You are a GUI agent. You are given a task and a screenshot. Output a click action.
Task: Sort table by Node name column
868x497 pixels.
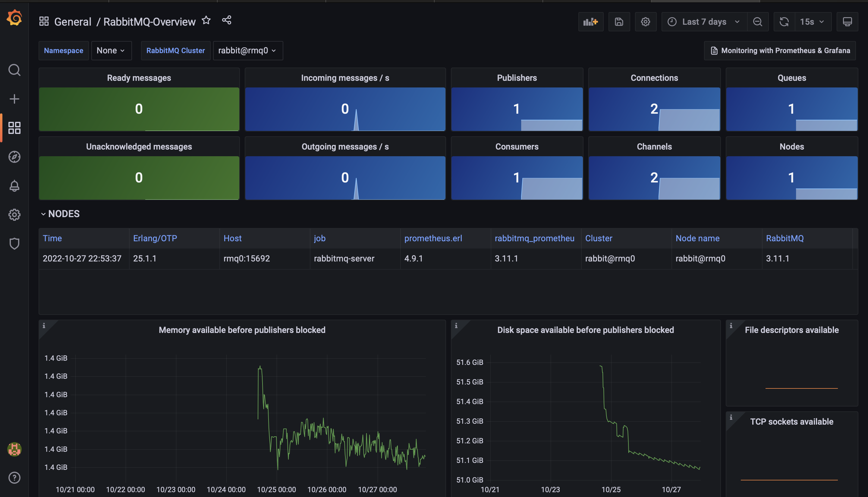coord(697,238)
